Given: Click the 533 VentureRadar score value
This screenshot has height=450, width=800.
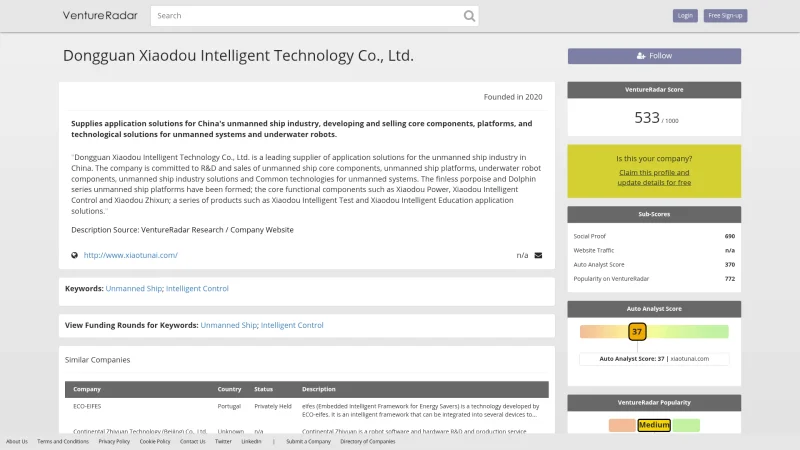Looking at the screenshot, I should [x=647, y=118].
